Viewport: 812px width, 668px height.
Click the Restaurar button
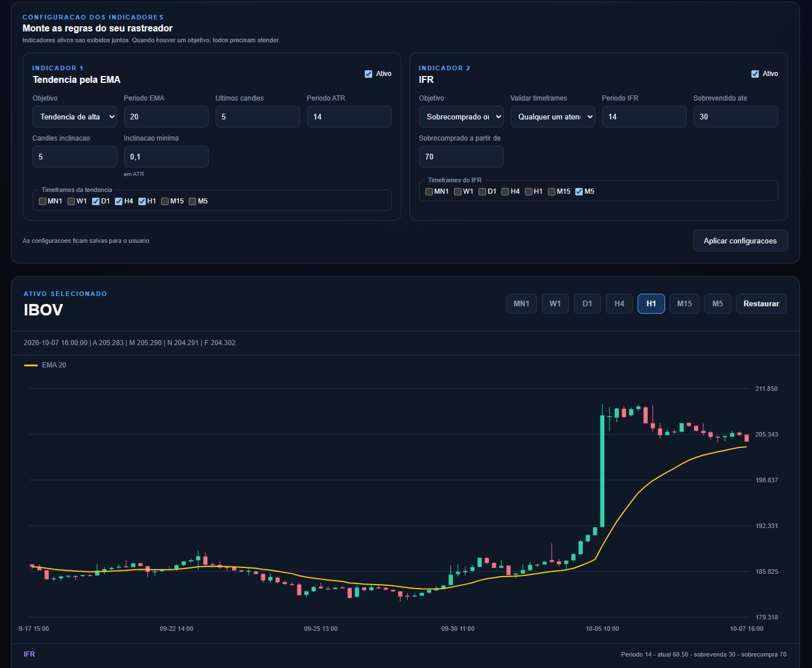click(x=761, y=304)
